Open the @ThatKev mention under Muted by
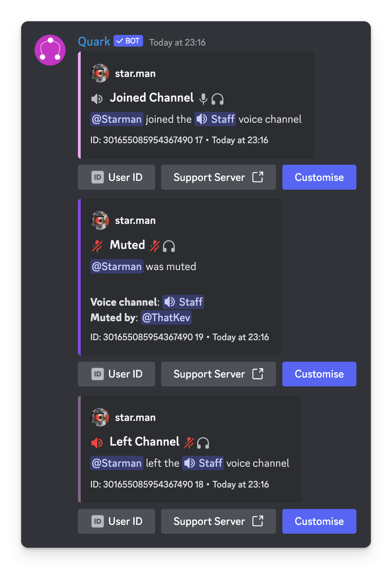392x569 pixels. (166, 318)
